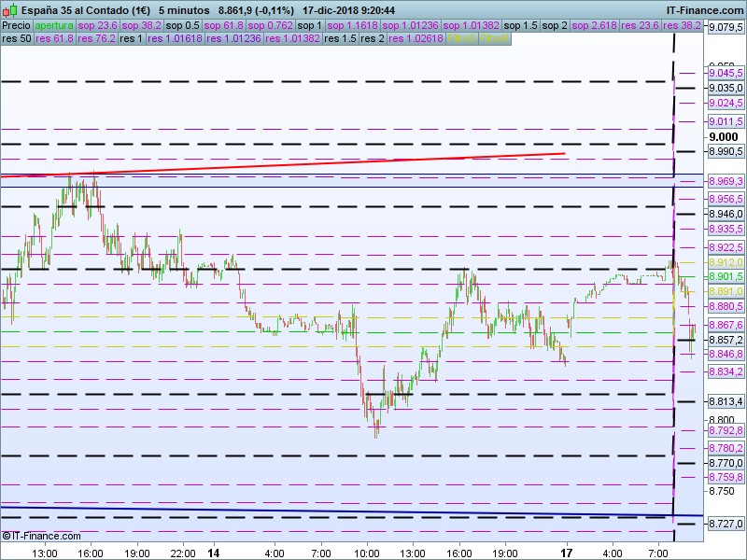The height and width of the screenshot is (560, 747).
Task: Click the sop 0.5 indicator label
Action: coord(182,26)
